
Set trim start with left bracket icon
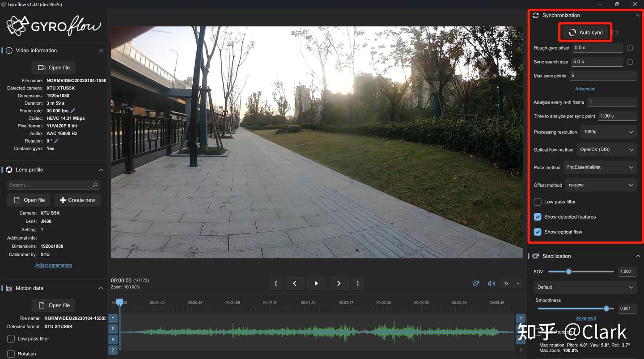(x=276, y=283)
